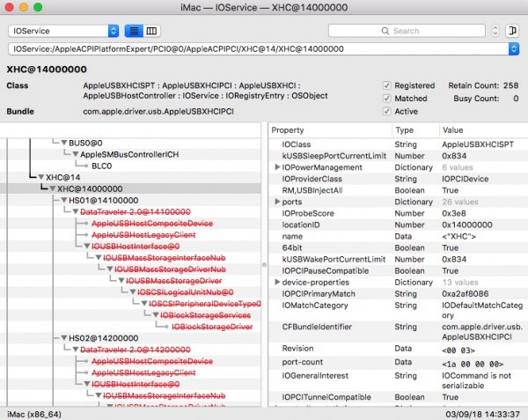Open the registry path history dropdown
Viewport: 528px width, 420px height.
(514, 49)
